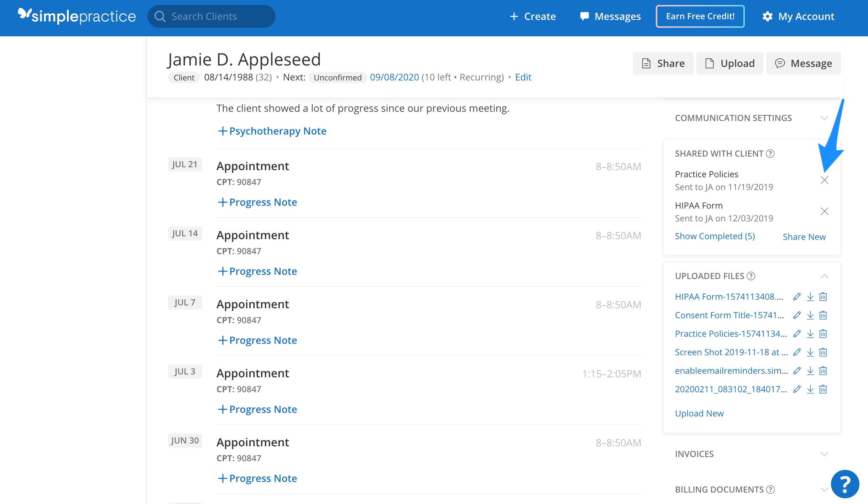868x504 pixels.
Task: Click the Search Clients field
Action: 211,16
